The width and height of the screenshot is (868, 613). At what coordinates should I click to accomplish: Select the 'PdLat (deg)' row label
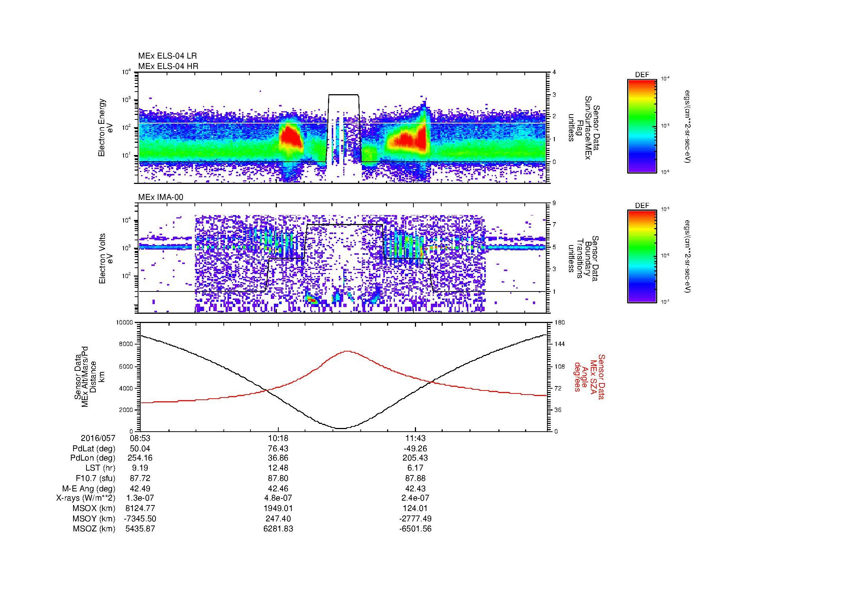(94, 449)
